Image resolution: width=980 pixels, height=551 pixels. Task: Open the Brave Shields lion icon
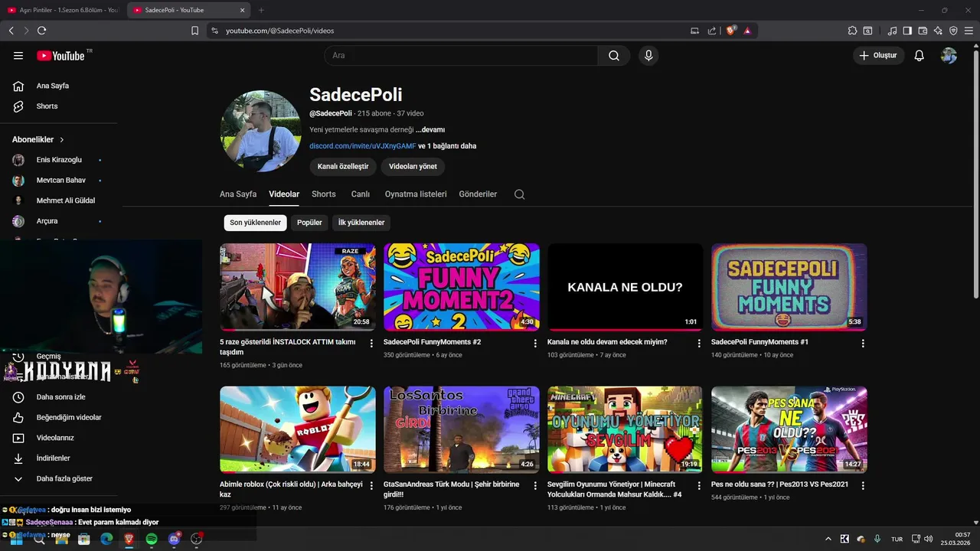pyautogui.click(x=730, y=31)
